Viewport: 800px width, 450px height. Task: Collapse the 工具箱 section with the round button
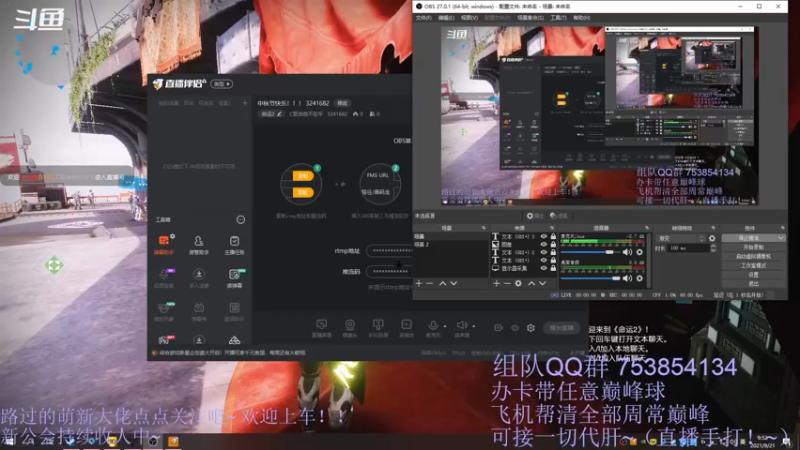[240, 219]
